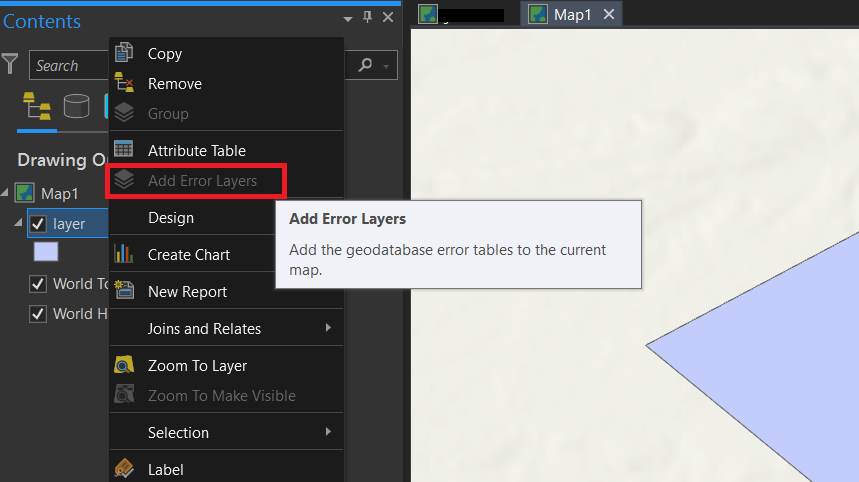Click the Remove layer icon
The image size is (859, 482).
(124, 83)
